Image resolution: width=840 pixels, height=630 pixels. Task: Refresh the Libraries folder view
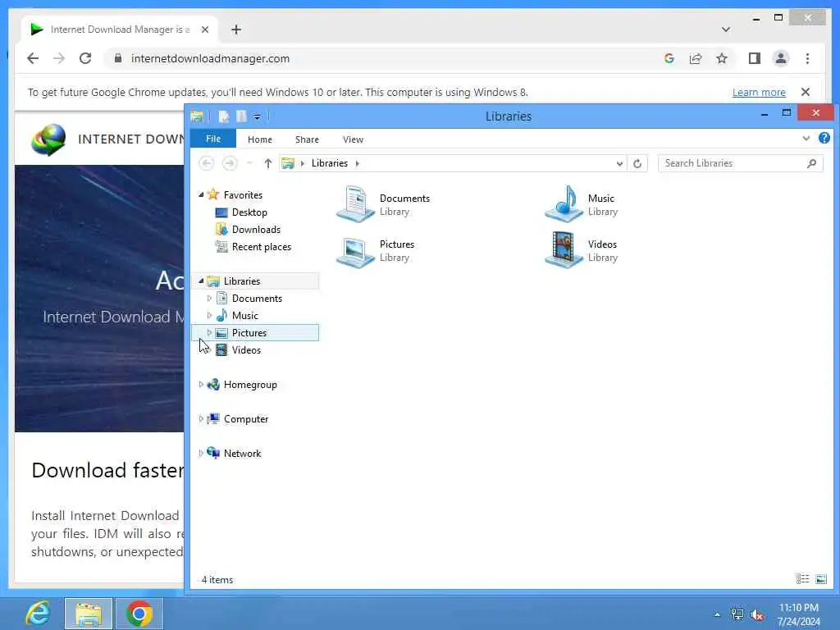pyautogui.click(x=637, y=163)
